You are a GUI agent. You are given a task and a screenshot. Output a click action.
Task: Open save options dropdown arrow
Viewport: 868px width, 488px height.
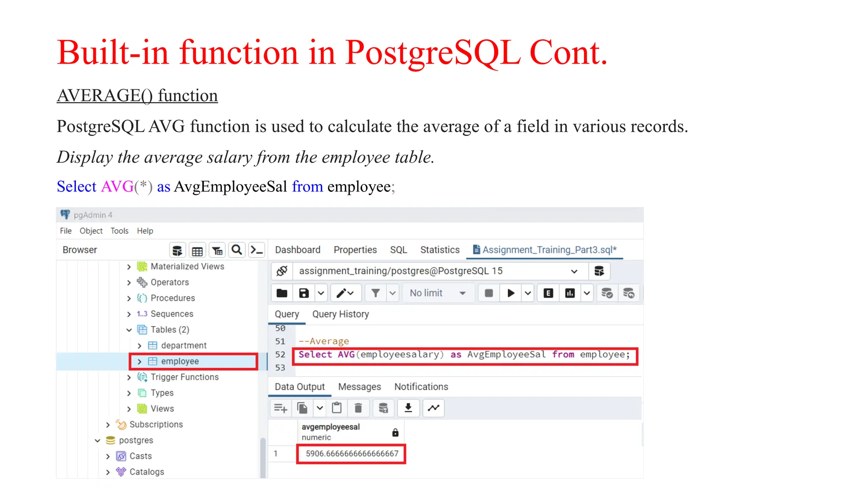pos(321,293)
